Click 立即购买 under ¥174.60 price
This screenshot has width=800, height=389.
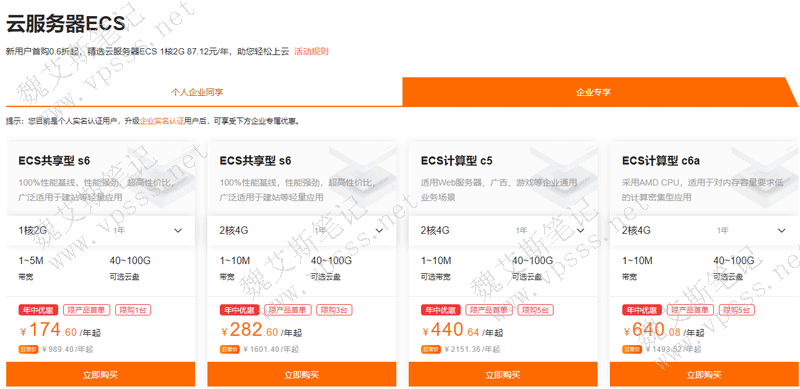[x=101, y=374]
